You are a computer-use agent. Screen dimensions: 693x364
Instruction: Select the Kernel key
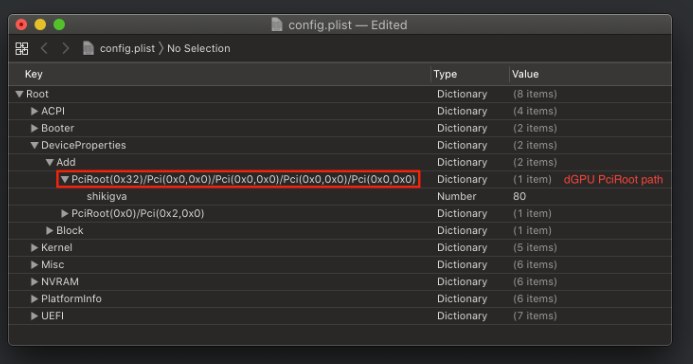click(57, 248)
